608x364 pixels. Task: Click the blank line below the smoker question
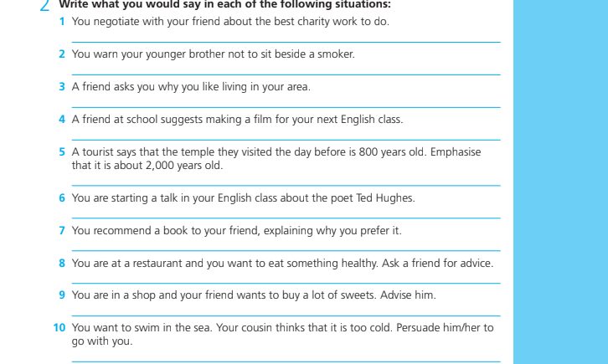(x=285, y=74)
